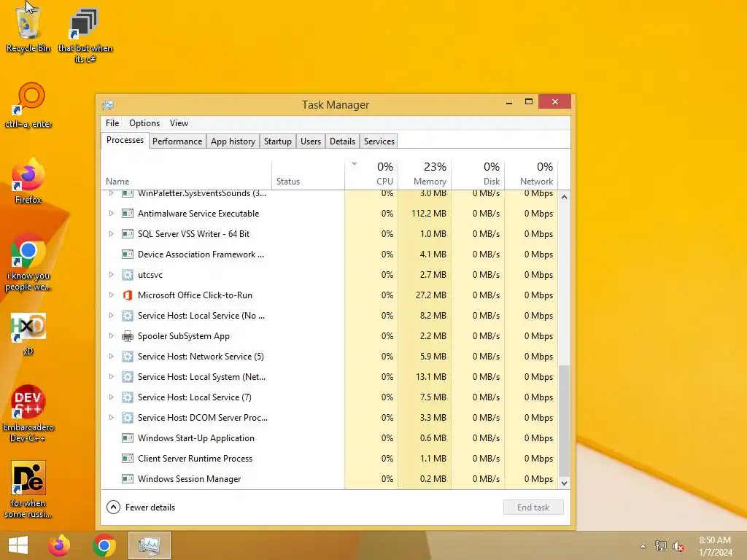Select the Embarcadero Dev-C++ desktop icon
Image resolution: width=747 pixels, height=560 pixels.
point(28,413)
